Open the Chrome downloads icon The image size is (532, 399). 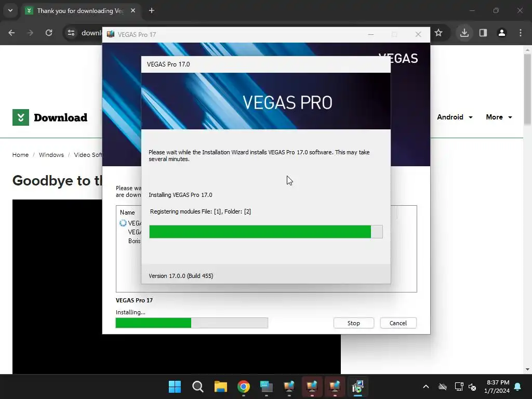pos(464,33)
